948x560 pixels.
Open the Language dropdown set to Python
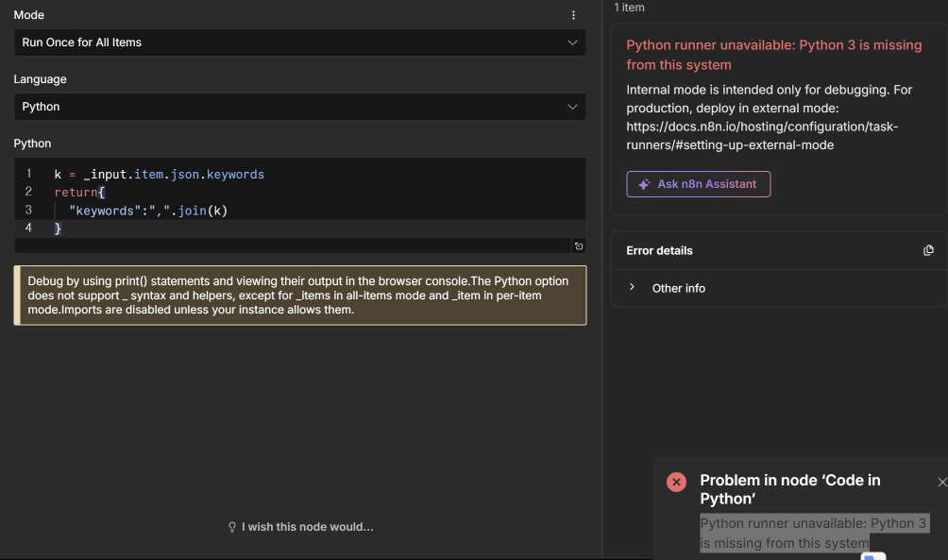[x=300, y=107]
